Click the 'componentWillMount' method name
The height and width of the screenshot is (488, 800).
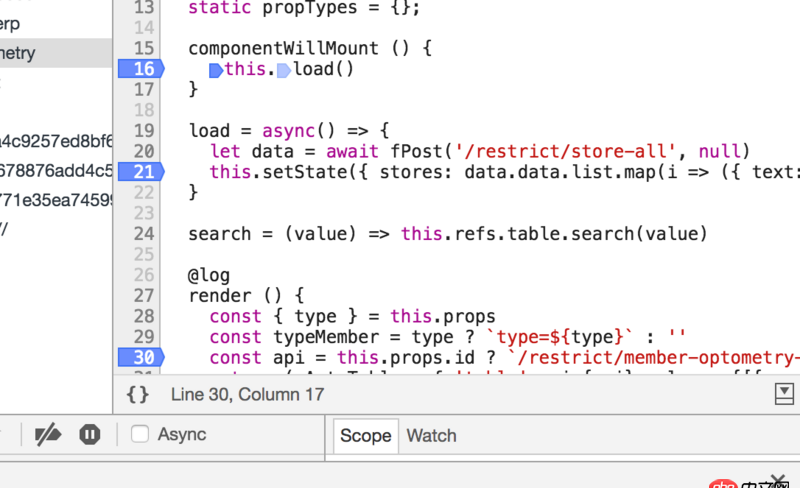[x=284, y=48]
